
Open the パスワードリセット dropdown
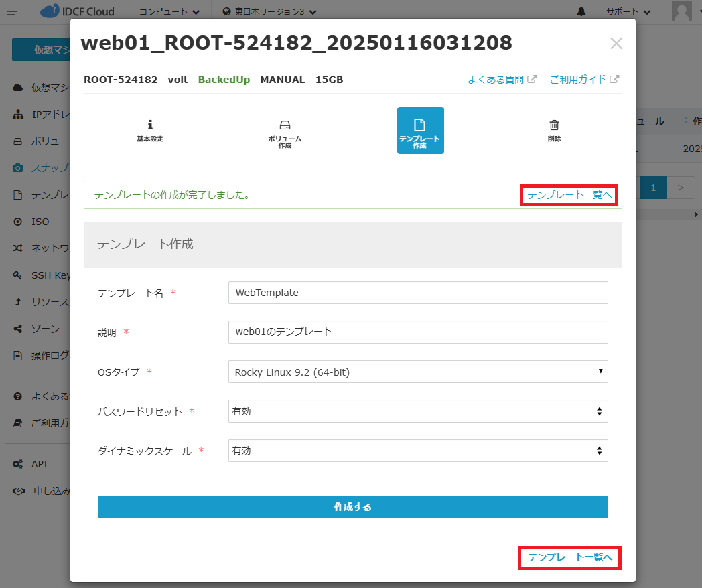point(418,411)
